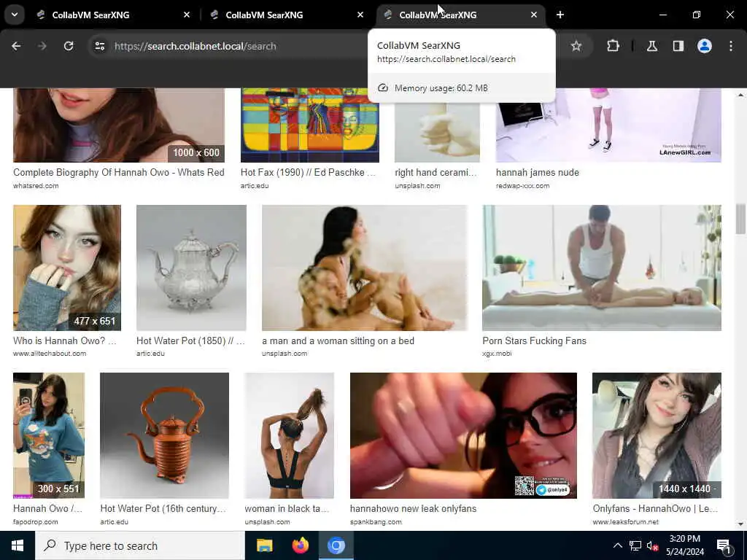Open the three-dot browser menu

click(x=731, y=46)
